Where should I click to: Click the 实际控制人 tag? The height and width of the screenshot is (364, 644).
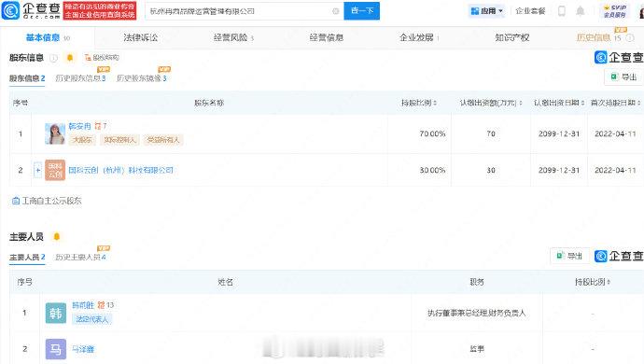119,140
